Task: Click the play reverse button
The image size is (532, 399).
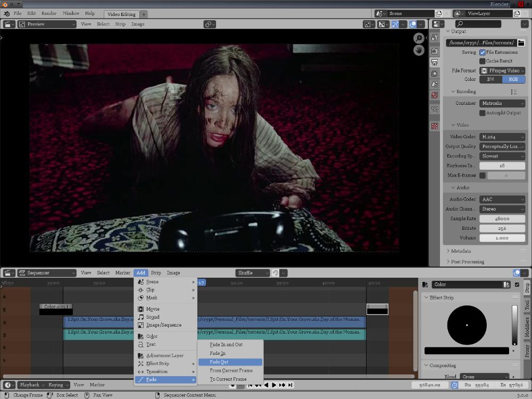Action: point(266,385)
